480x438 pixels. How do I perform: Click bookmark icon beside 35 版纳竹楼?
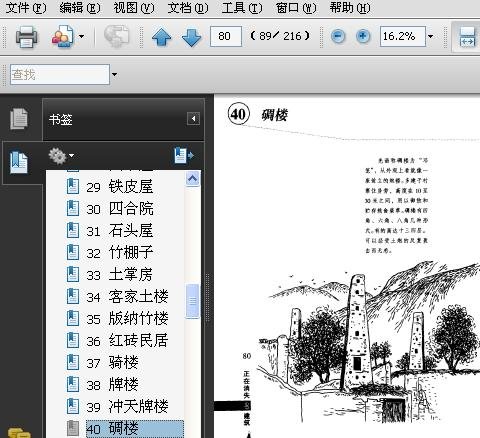pyautogui.click(x=73, y=318)
